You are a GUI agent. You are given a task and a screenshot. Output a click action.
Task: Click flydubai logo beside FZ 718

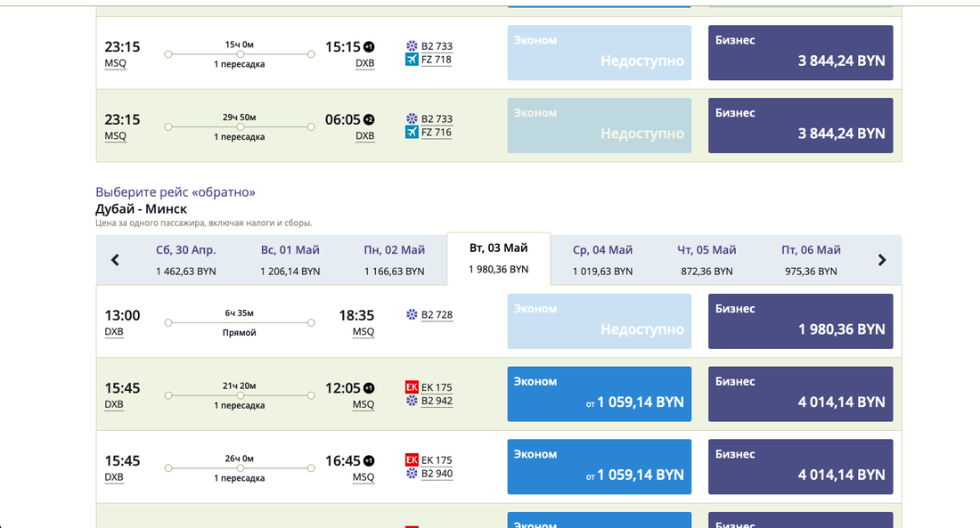coord(412,60)
